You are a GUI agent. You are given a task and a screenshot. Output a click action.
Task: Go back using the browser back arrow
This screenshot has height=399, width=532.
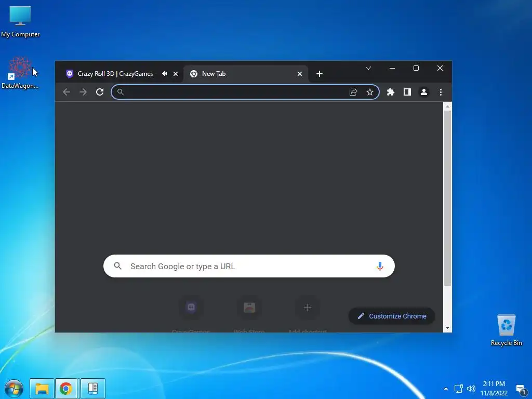[66, 92]
